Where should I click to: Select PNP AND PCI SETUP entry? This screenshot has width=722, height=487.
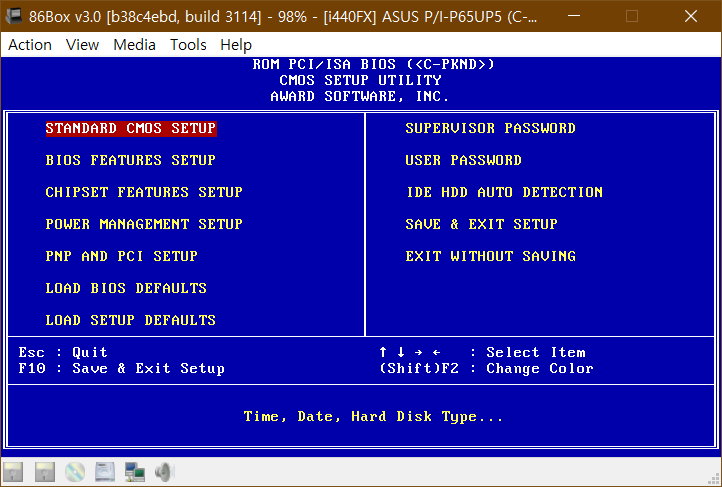[x=122, y=256]
